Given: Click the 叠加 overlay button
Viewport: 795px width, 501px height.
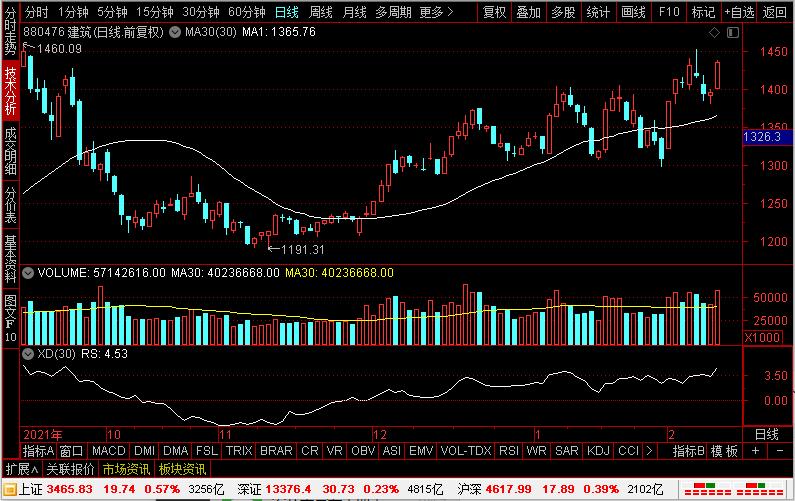Looking at the screenshot, I should click(529, 12).
